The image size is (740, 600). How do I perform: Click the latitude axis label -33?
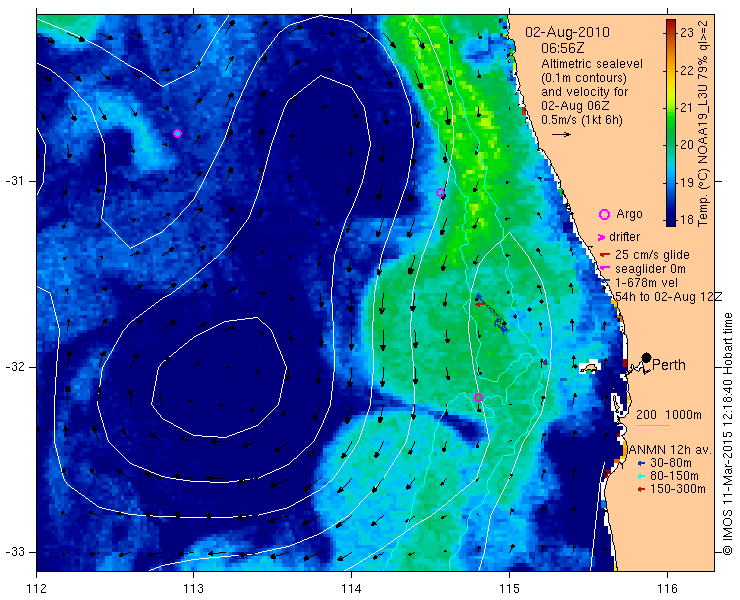[15, 552]
